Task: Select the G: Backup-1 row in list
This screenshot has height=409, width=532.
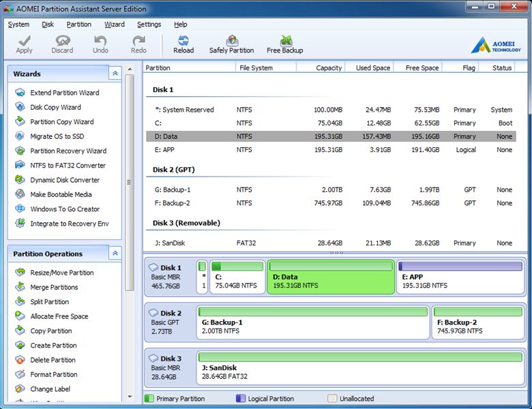Action: coord(331,190)
